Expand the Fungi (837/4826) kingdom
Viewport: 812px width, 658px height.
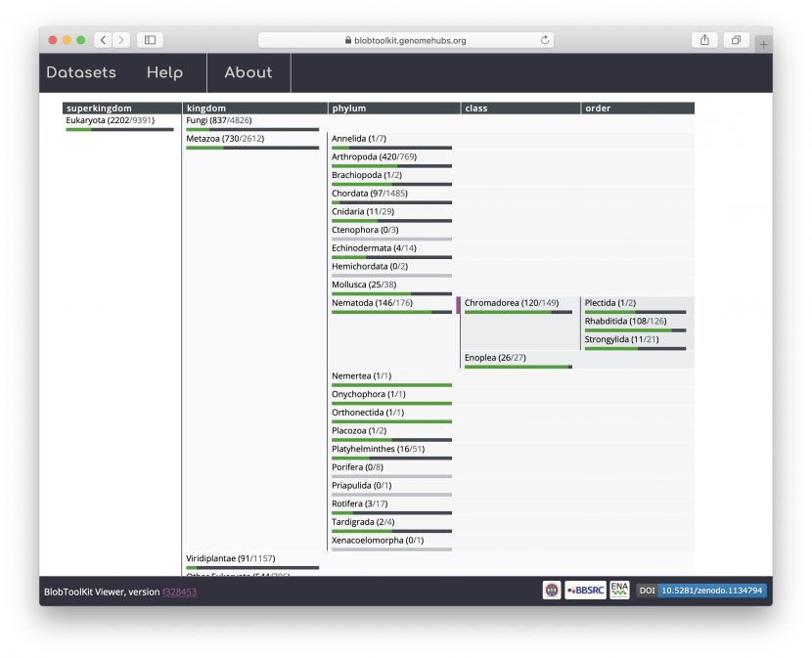tap(218, 120)
